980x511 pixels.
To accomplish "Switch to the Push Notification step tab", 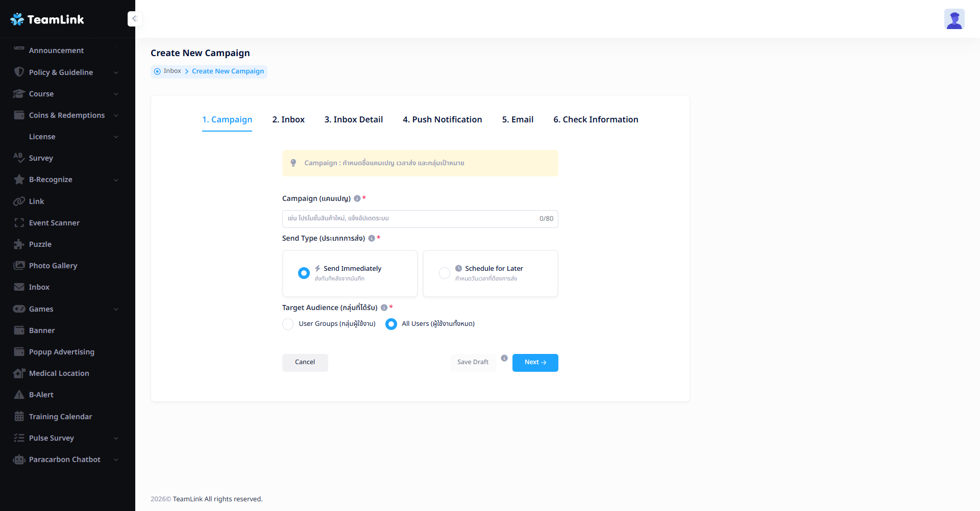I will coord(442,119).
